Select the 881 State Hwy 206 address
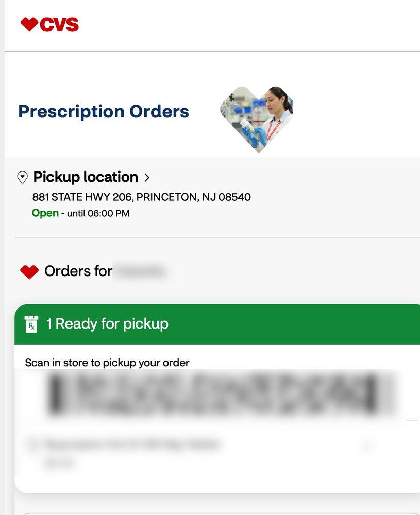 (x=141, y=197)
